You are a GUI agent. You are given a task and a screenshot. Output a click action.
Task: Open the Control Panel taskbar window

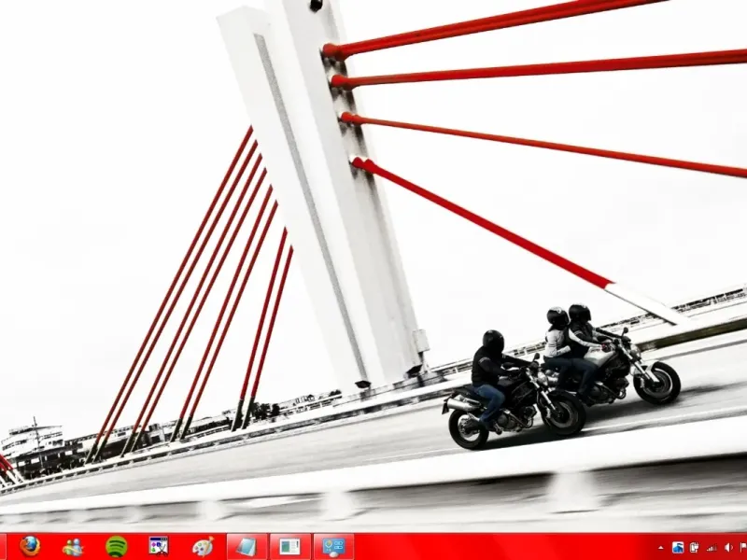(x=333, y=547)
